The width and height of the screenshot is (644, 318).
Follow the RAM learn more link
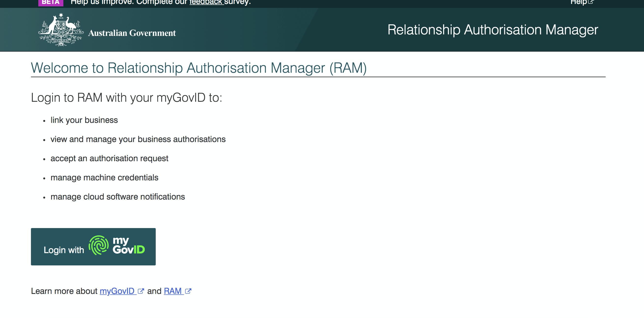coord(172,291)
